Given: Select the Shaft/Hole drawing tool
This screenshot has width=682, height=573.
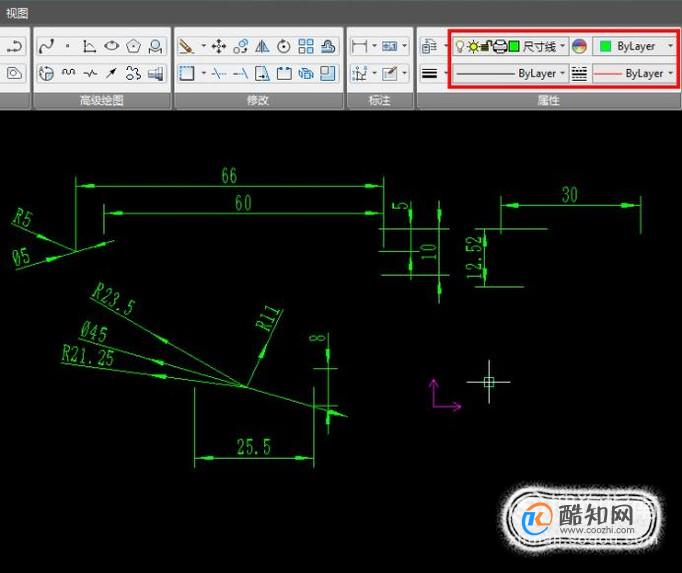Looking at the screenshot, I should [155, 74].
